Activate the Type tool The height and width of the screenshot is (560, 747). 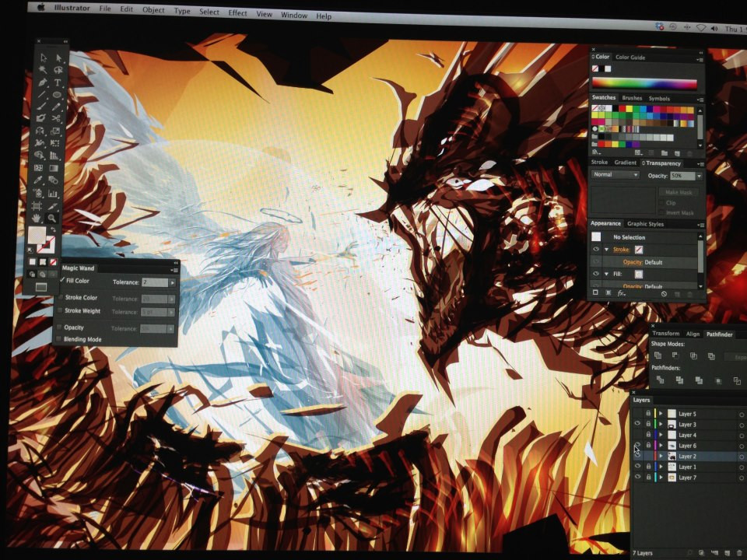point(58,82)
